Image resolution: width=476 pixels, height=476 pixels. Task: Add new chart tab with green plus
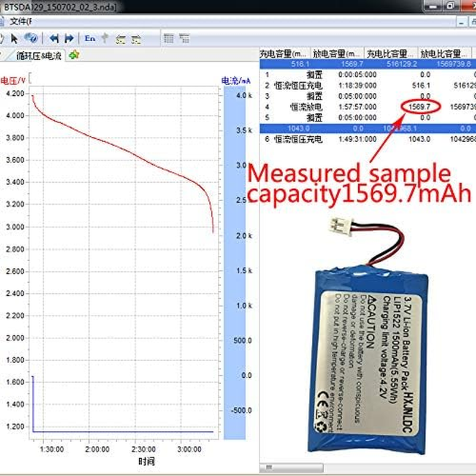tap(74, 55)
